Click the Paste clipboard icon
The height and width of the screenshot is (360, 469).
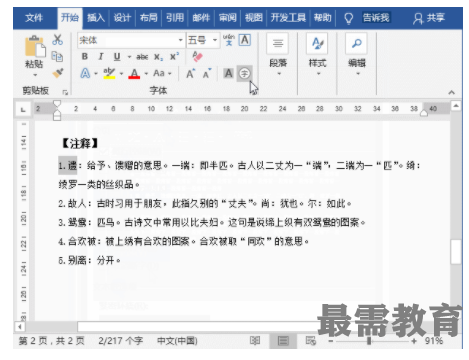pos(34,46)
